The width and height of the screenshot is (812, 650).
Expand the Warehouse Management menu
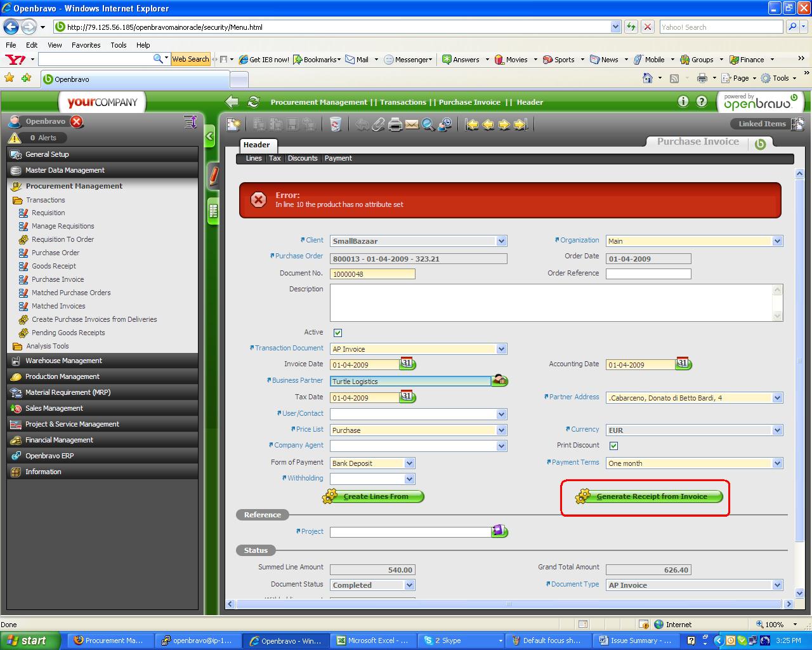pos(103,361)
